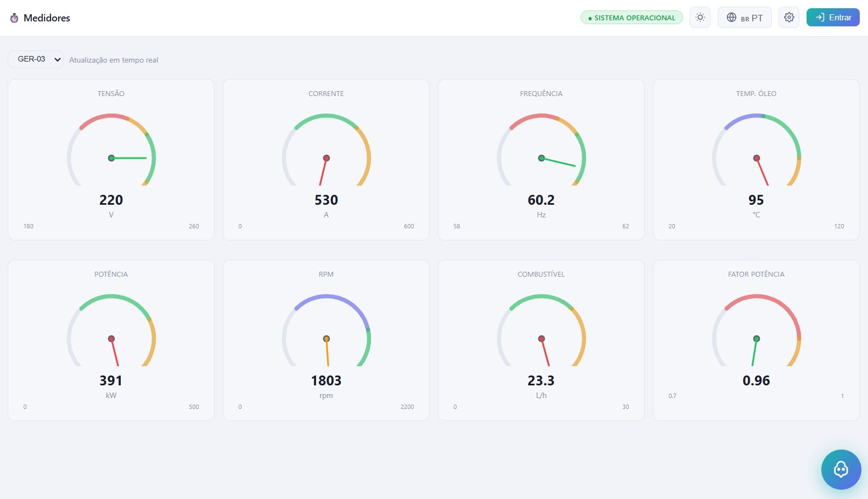Viewport: 868px width, 499px height.
Task: Open the BR PT language selector
Action: pos(745,18)
